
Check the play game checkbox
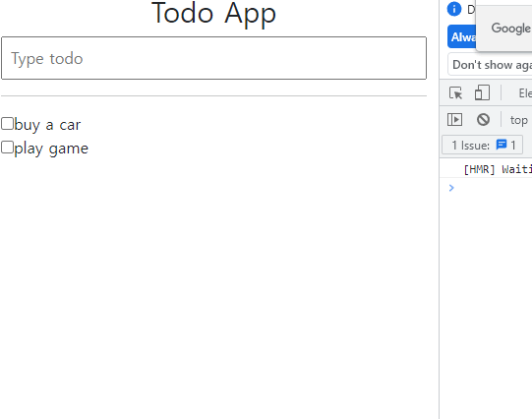[7, 148]
